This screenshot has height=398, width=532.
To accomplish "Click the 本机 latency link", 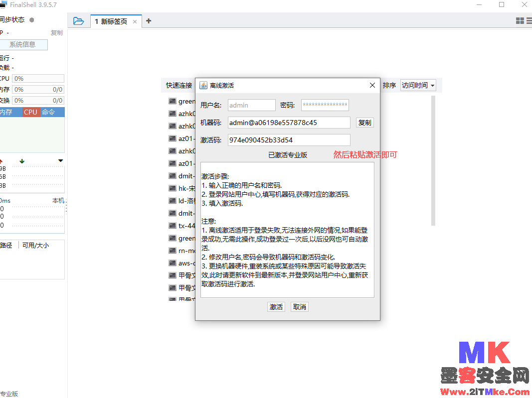I will (58, 200).
